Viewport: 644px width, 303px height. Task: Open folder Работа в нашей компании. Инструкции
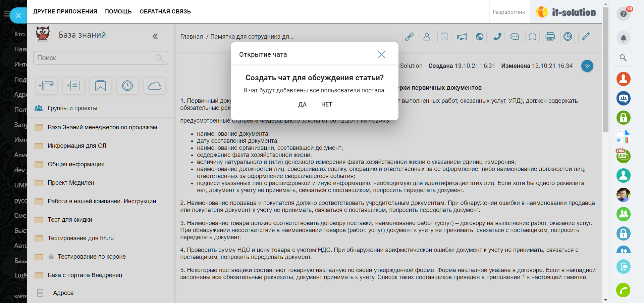(102, 201)
